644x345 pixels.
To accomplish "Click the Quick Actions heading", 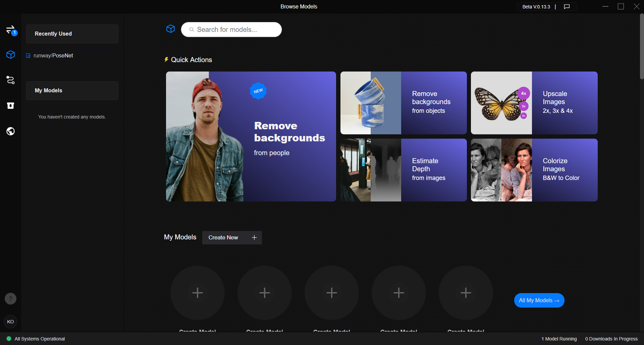I will tap(192, 59).
